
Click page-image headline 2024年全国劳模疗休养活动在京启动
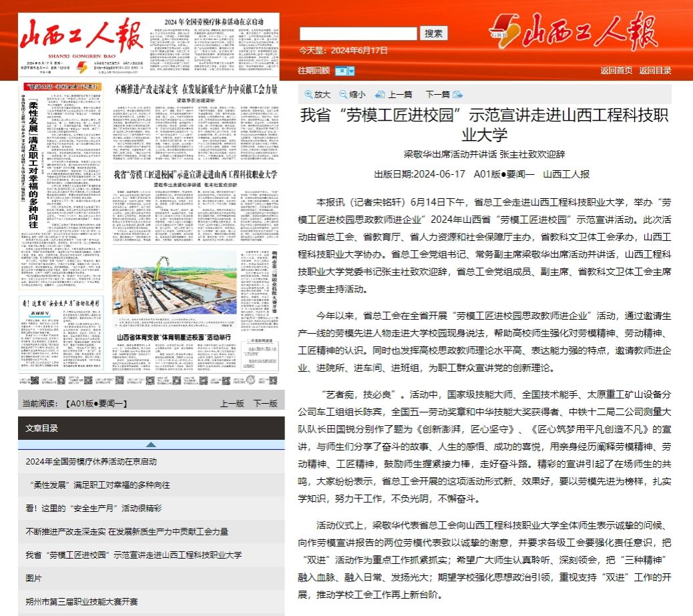click(x=214, y=21)
